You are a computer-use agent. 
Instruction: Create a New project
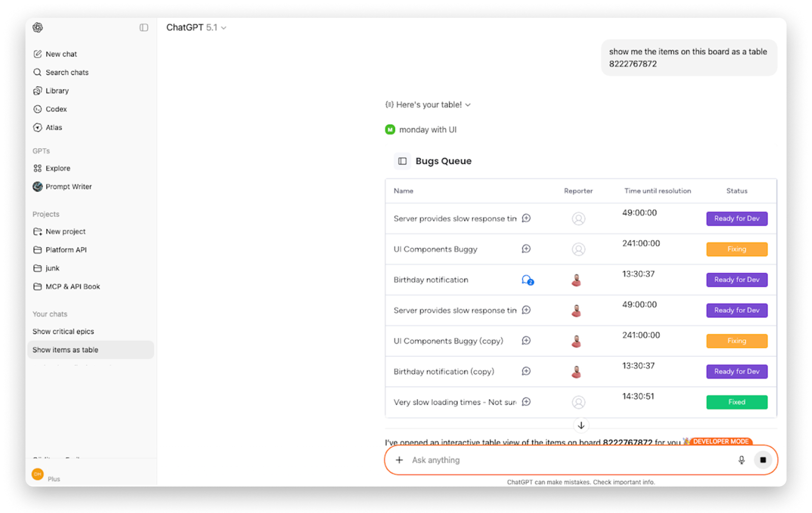(59, 231)
